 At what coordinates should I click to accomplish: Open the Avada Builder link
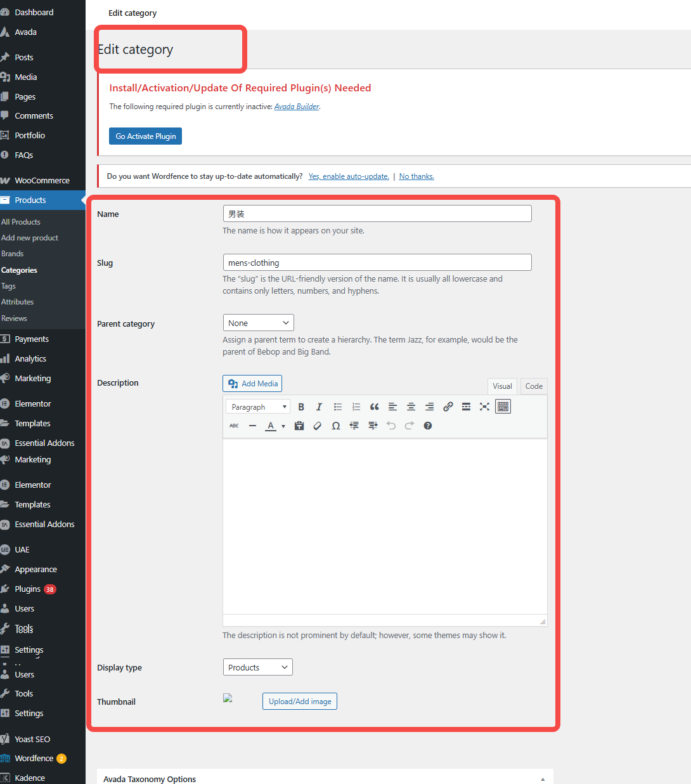point(297,107)
